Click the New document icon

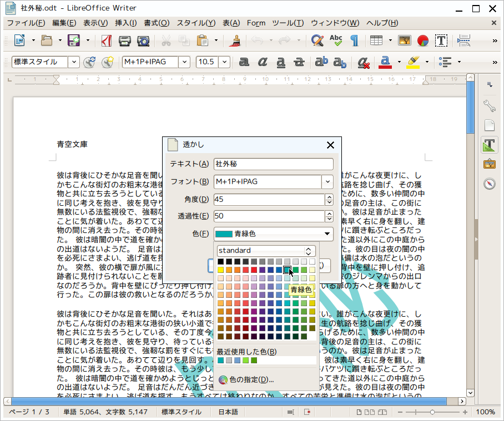19,41
